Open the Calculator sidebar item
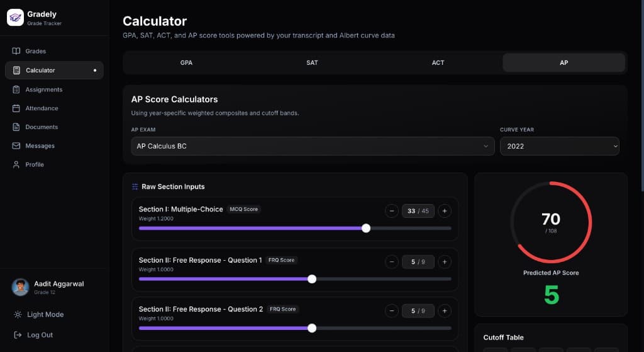Viewport: 644px width, 352px height. [54, 71]
